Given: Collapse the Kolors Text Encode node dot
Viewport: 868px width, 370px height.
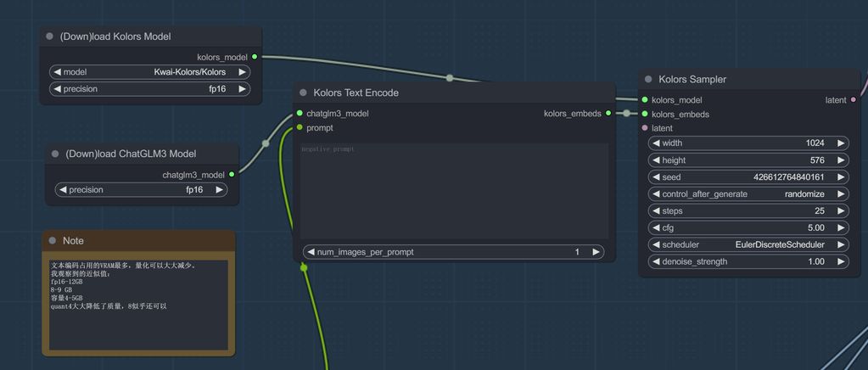Looking at the screenshot, I should pos(303,92).
